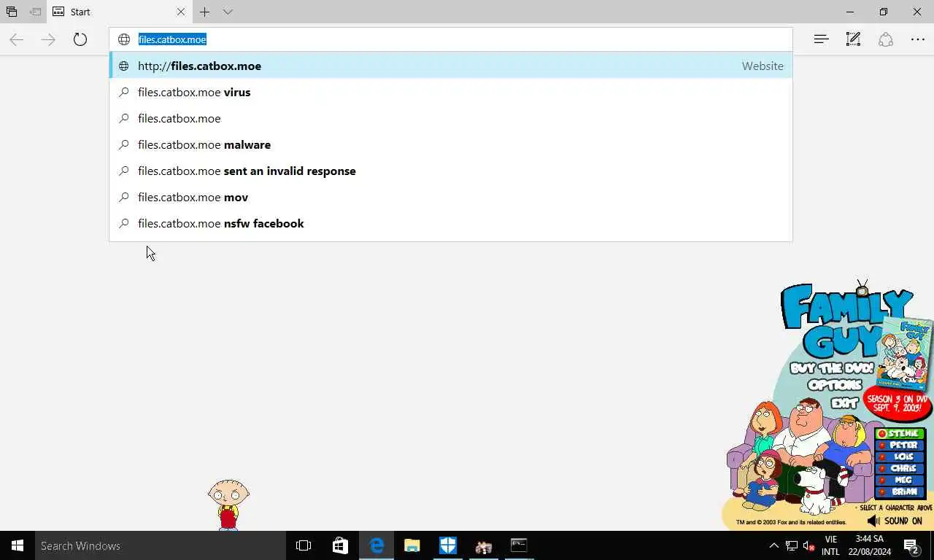Select Peter character option

click(900, 445)
